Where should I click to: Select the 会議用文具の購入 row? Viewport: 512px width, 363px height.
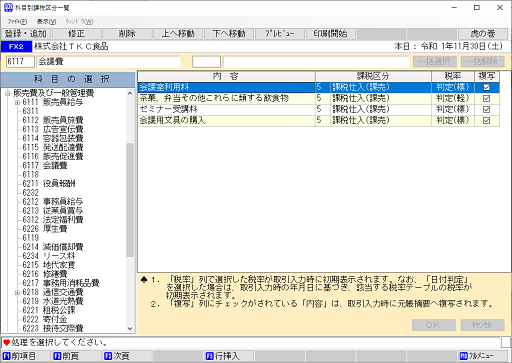(x=319, y=120)
